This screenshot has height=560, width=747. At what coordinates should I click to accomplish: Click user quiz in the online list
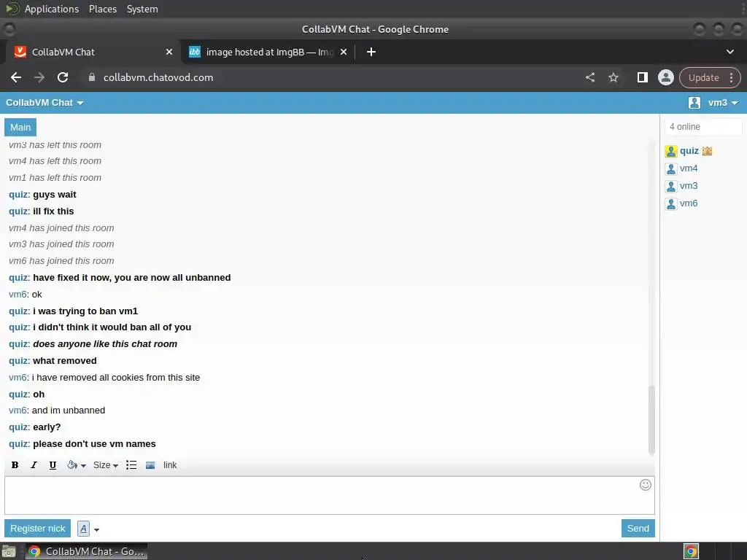689,151
